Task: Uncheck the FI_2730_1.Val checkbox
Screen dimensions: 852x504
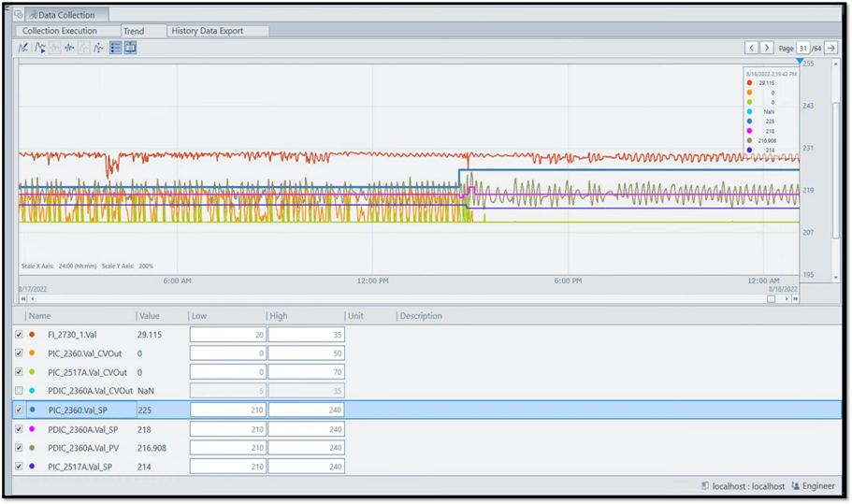Action: click(19, 335)
